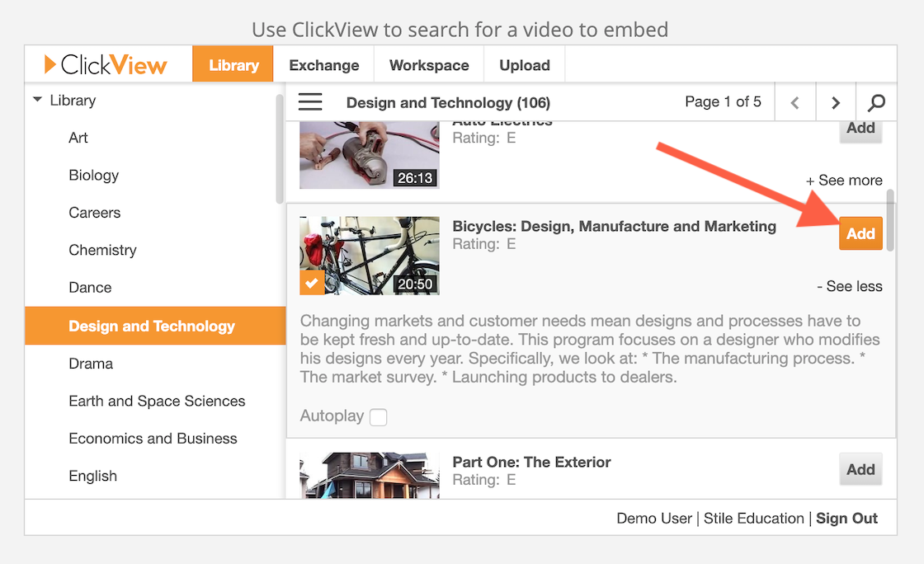The height and width of the screenshot is (564, 924).
Task: Click orange checkmark on Bicycles thumbnail
Action: pos(312,283)
